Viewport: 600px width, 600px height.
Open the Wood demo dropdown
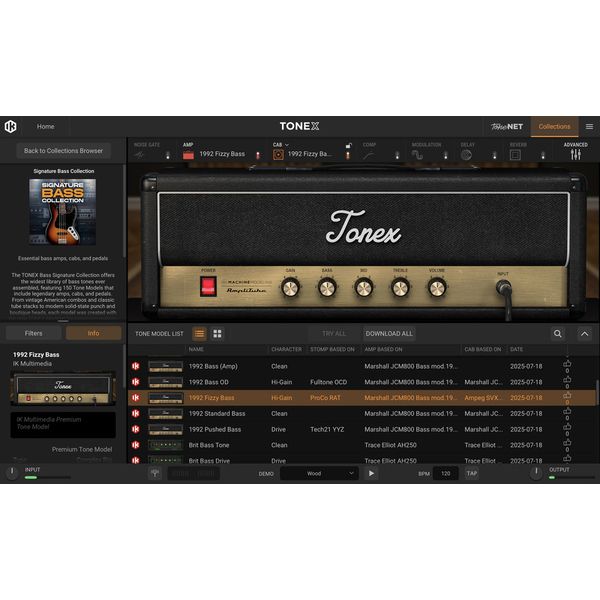(318, 473)
